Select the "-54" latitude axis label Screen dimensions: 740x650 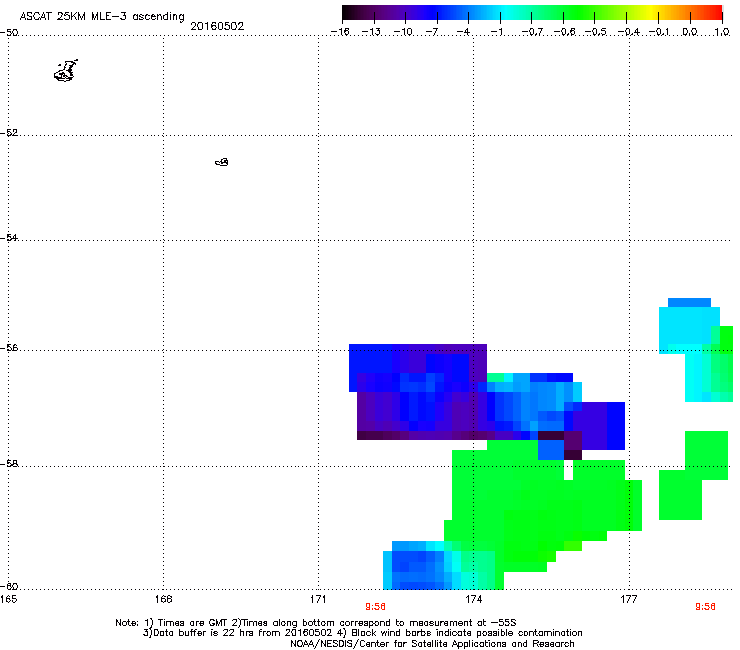pyautogui.click(x=9, y=237)
